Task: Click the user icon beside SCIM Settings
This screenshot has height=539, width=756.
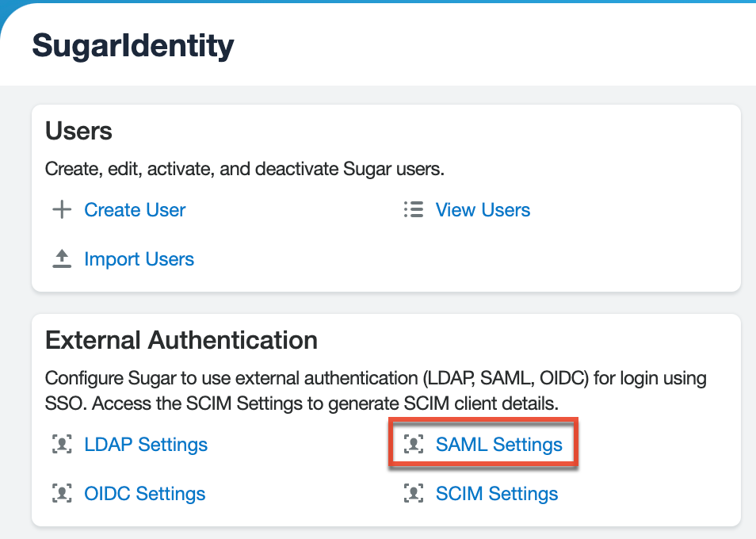Action: (x=413, y=493)
